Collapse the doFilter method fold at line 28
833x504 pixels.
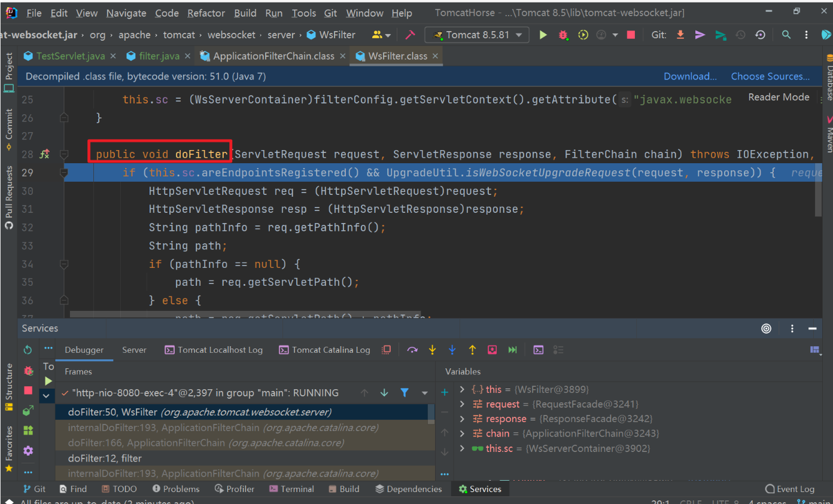(x=64, y=154)
